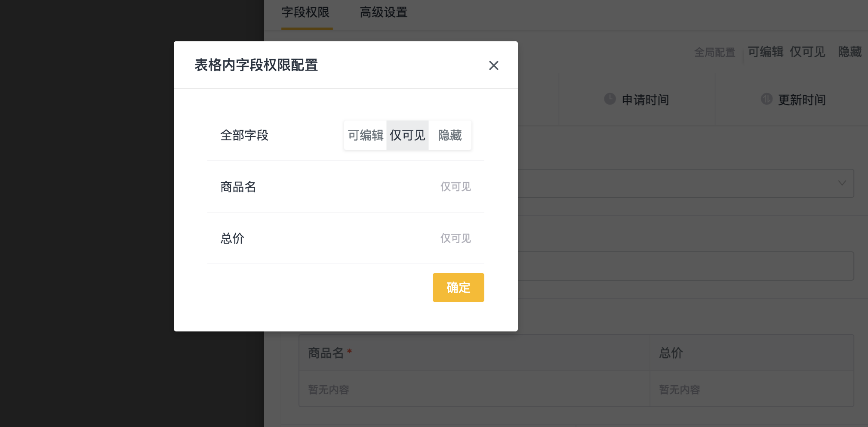Set global config to 可编辑 in background

pos(766,52)
